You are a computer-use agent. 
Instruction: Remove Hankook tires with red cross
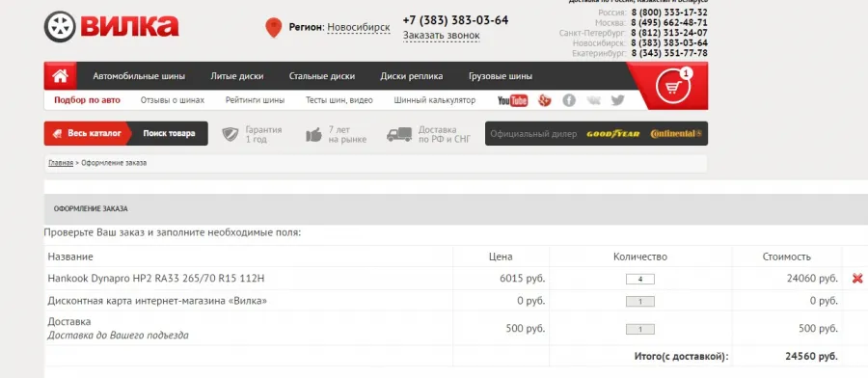(857, 279)
